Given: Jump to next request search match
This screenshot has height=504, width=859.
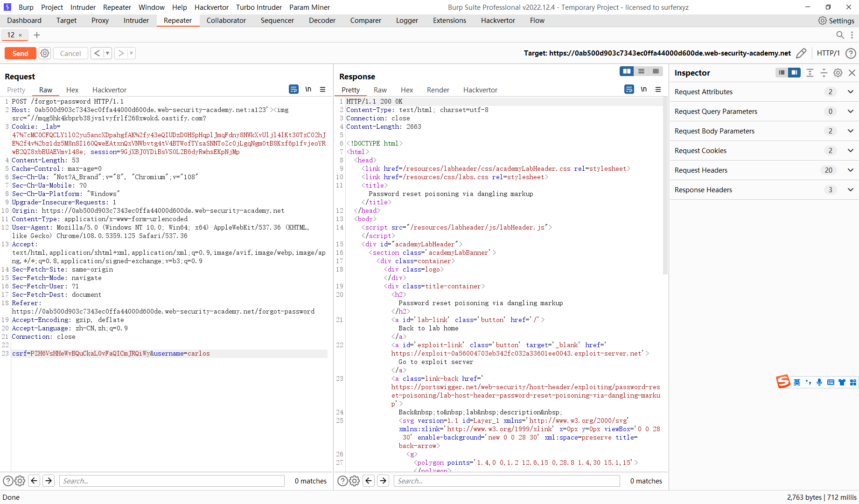Looking at the screenshot, I should [49, 481].
